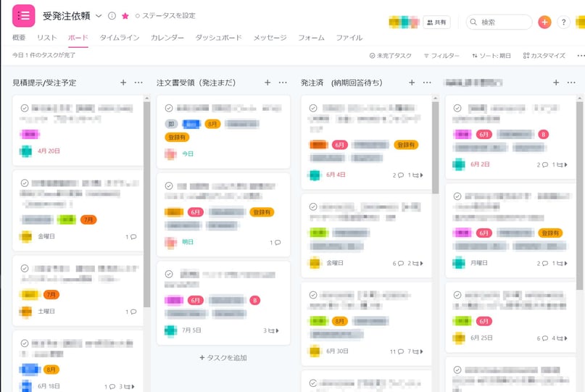
Task: Complete the task due 6月 2日
Action: [457, 108]
